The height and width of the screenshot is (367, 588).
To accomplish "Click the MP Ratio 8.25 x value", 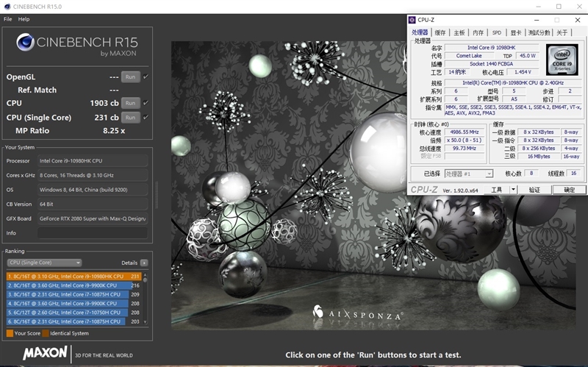I will pos(114,131).
